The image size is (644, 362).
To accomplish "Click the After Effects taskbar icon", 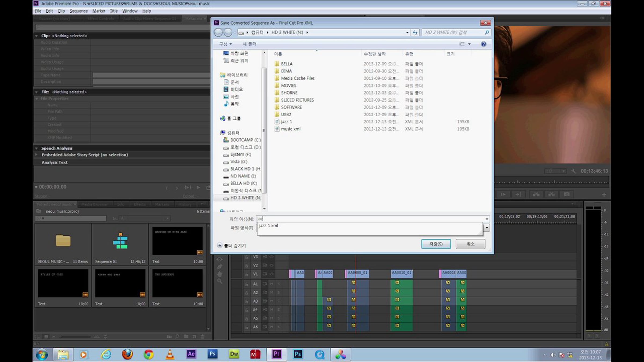I will coord(191,354).
